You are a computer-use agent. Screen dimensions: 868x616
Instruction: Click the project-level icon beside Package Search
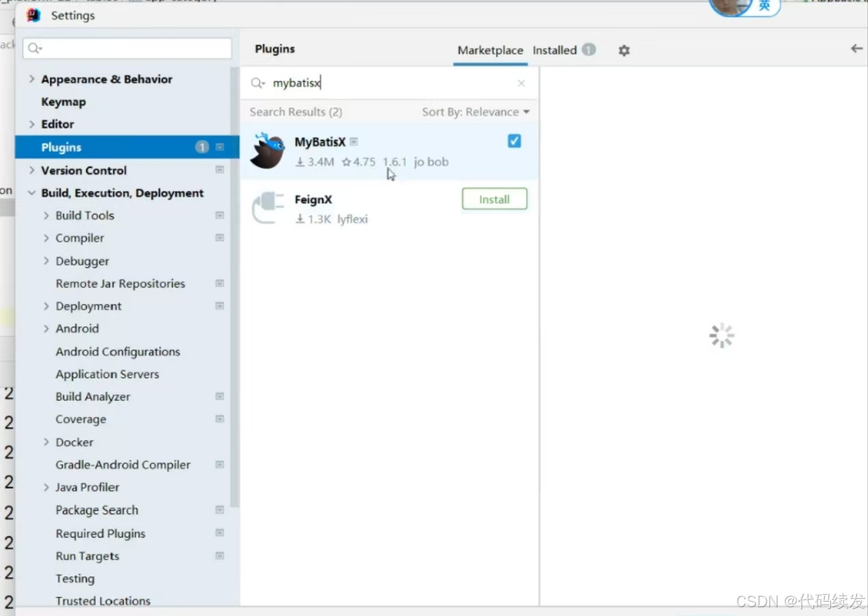(220, 510)
